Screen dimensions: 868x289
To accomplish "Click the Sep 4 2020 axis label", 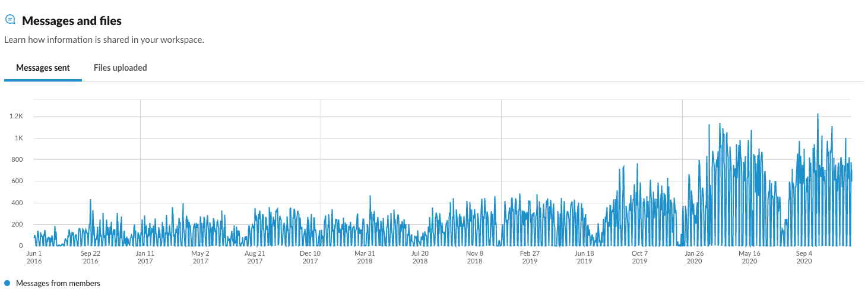I will pos(804,257).
